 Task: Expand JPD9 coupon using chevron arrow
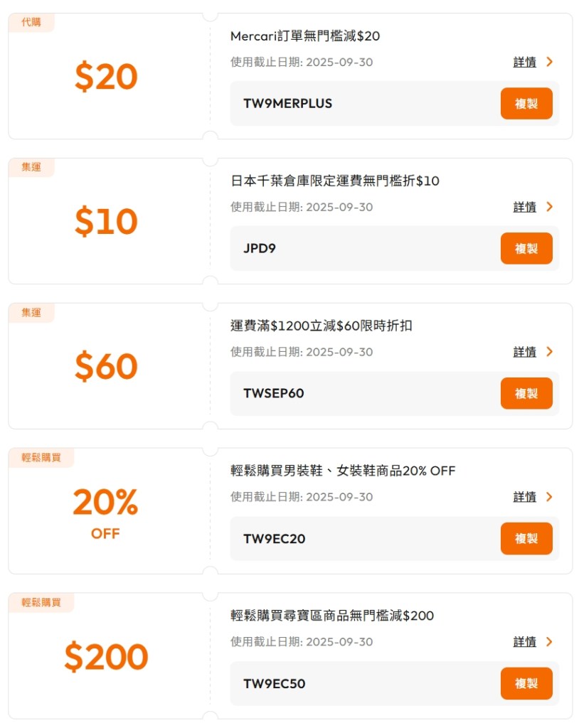549,207
